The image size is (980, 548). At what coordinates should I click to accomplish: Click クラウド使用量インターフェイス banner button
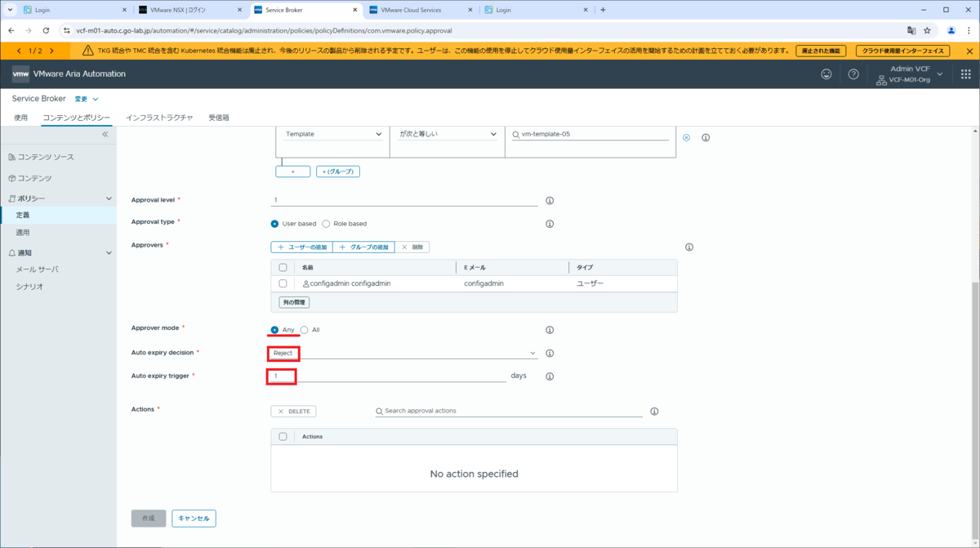(x=903, y=51)
